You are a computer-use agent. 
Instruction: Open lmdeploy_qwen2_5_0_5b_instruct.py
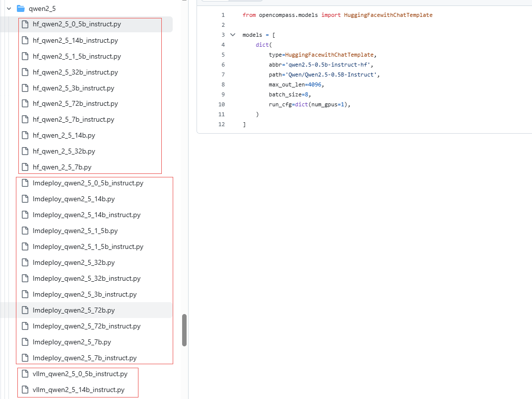(x=88, y=183)
